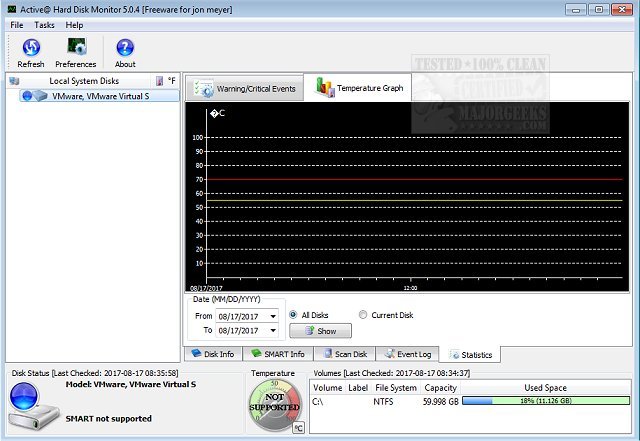Click the Capacity column header
The image size is (640, 441).
pyautogui.click(x=440, y=388)
